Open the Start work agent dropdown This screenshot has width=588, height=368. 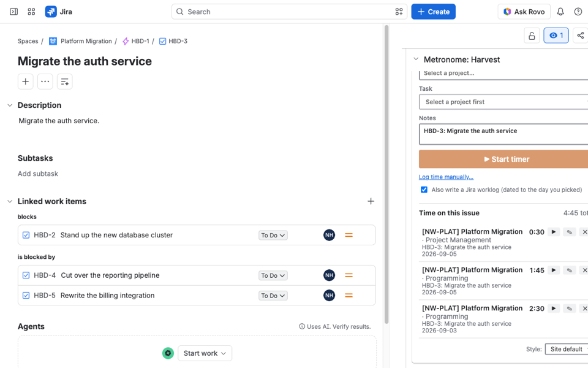(205, 353)
